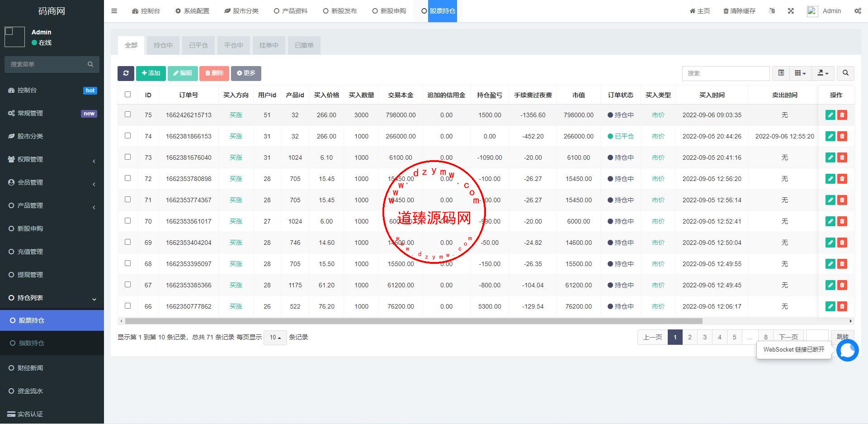Edit order row ID 72
The image size is (868, 424).
click(x=830, y=179)
